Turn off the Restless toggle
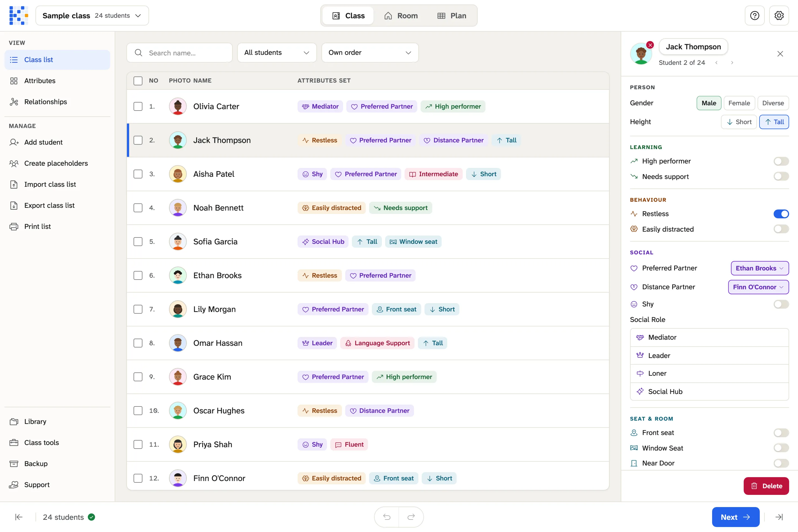Viewport: 798px width, 532px height. pyautogui.click(x=781, y=214)
